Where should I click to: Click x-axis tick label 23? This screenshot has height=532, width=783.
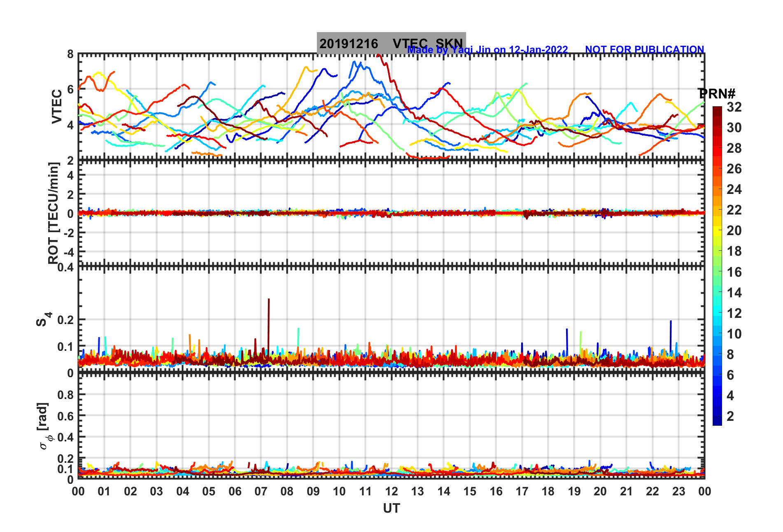tap(678, 491)
